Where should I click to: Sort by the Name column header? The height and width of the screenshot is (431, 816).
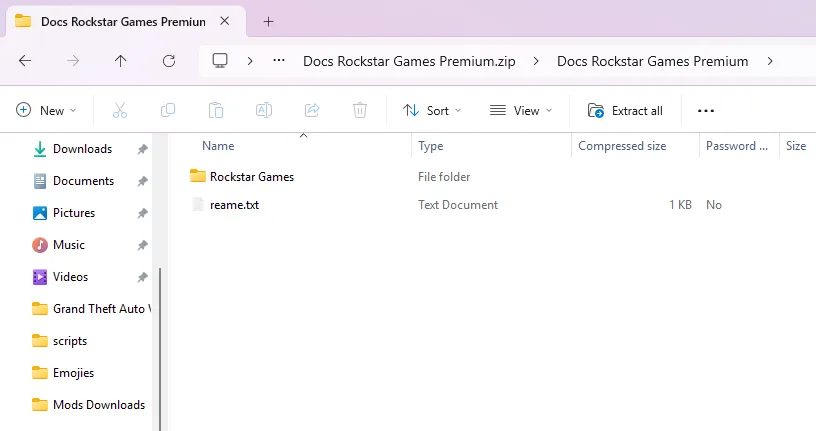[x=218, y=146]
